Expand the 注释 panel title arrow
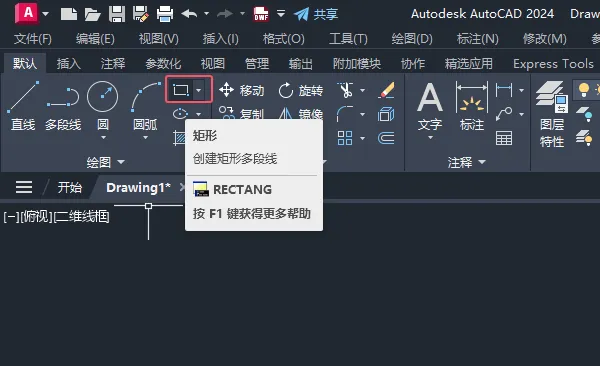Screen dimensions: 600x366 [x=482, y=162]
